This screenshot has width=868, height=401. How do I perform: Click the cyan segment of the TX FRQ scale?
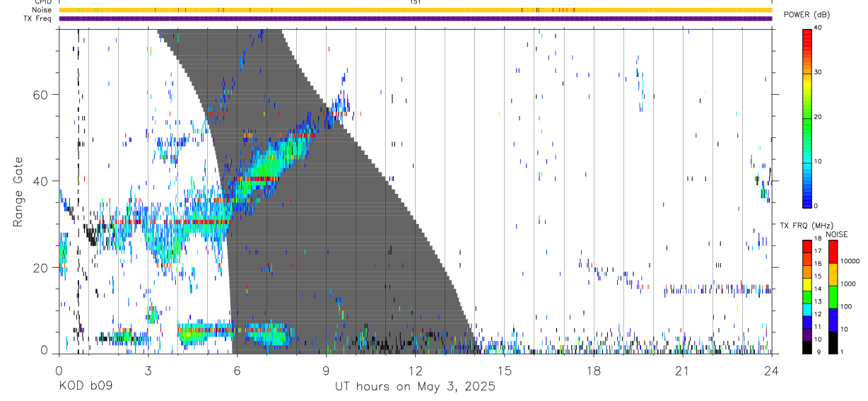click(x=807, y=309)
